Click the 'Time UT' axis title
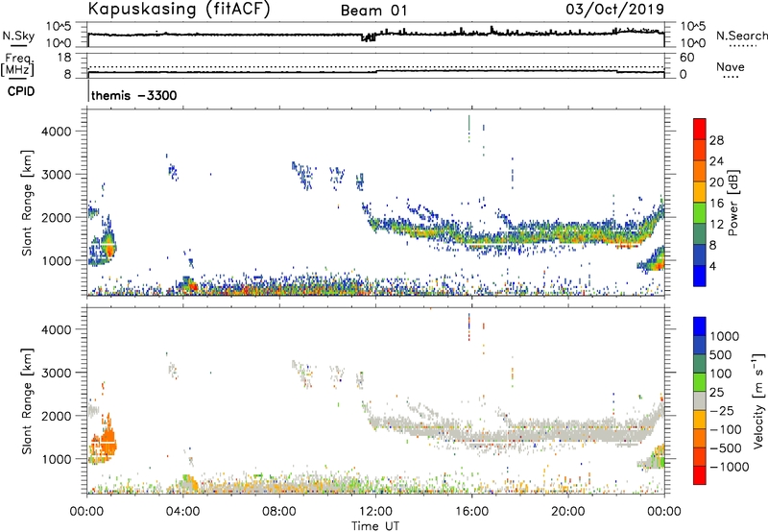 click(x=375, y=526)
